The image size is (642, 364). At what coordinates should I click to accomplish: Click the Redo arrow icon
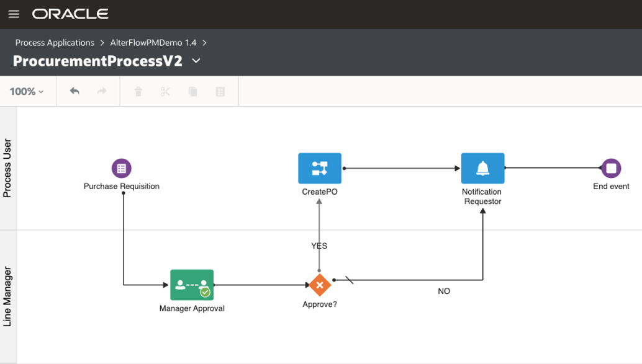point(101,91)
